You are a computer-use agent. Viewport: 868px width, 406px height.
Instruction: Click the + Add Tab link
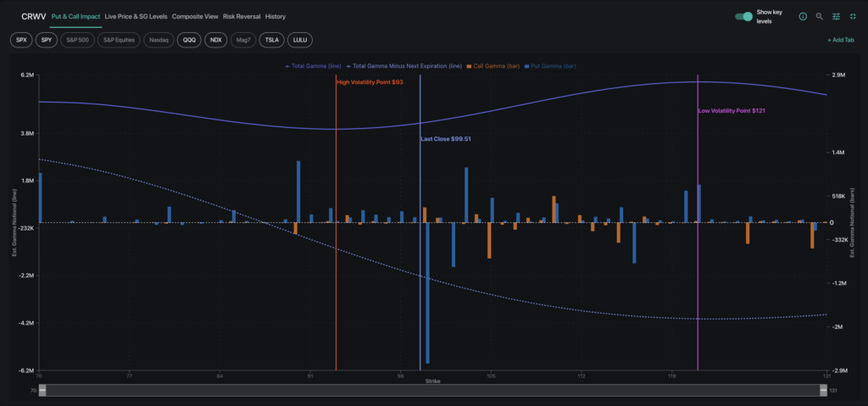[x=840, y=40]
